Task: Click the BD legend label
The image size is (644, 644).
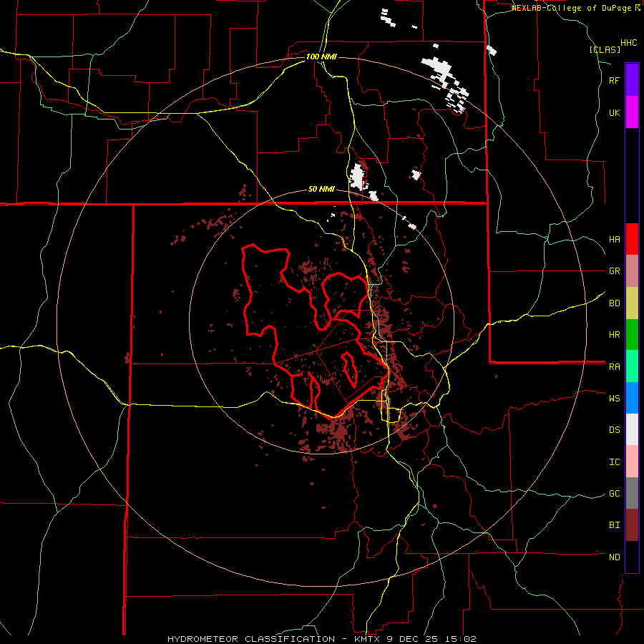Action: pos(614,303)
